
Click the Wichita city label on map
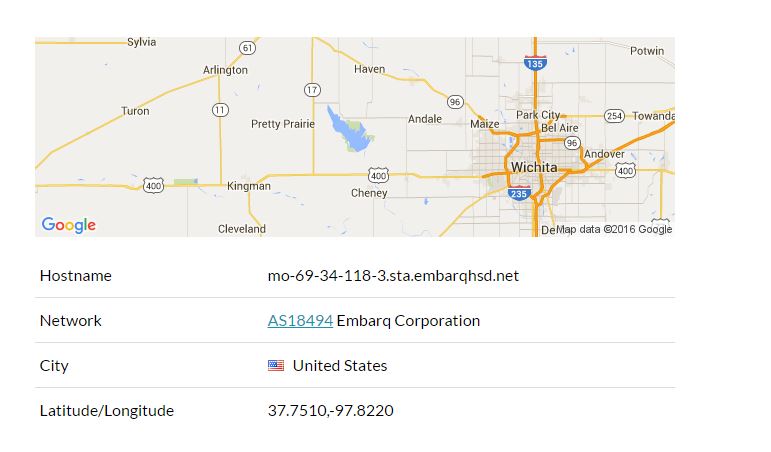click(x=534, y=167)
